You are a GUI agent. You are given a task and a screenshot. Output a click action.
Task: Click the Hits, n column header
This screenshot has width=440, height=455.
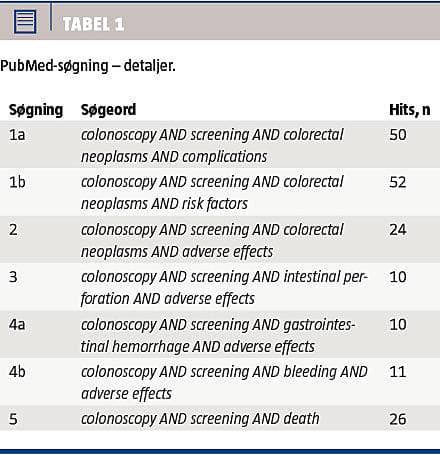point(410,109)
